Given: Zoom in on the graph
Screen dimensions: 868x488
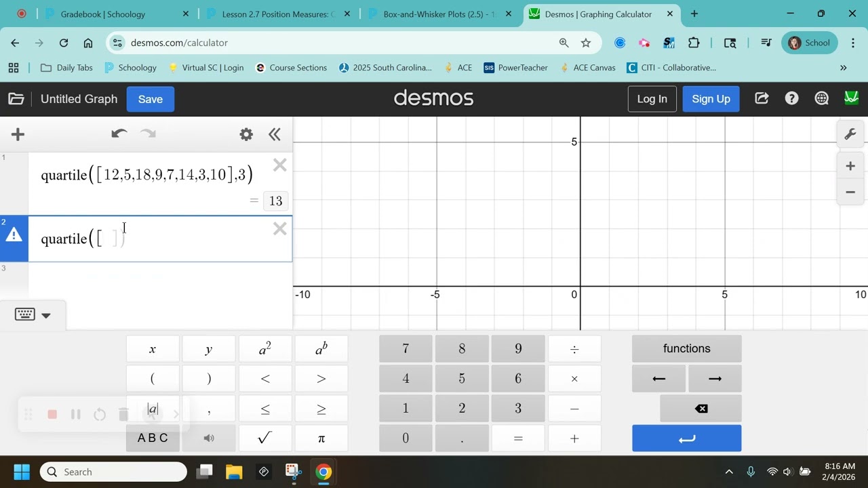Looking at the screenshot, I should coord(850,166).
